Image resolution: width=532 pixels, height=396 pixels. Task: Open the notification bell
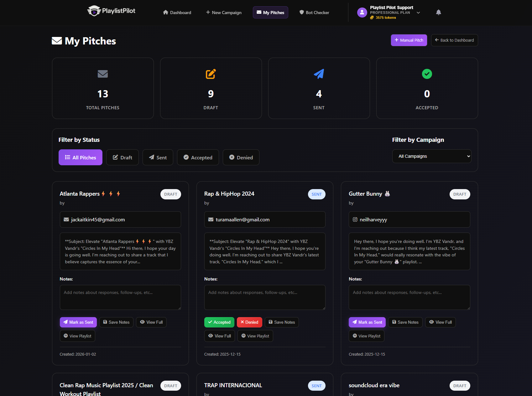438,12
